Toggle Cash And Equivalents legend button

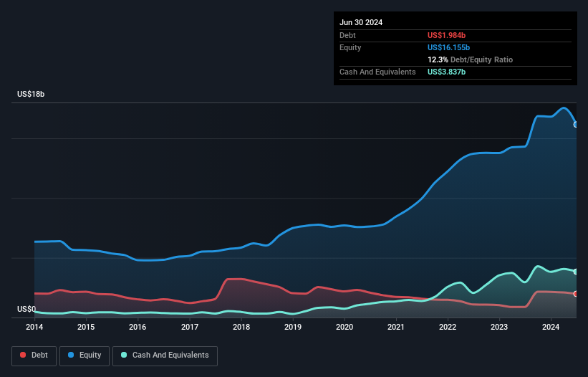pos(165,355)
